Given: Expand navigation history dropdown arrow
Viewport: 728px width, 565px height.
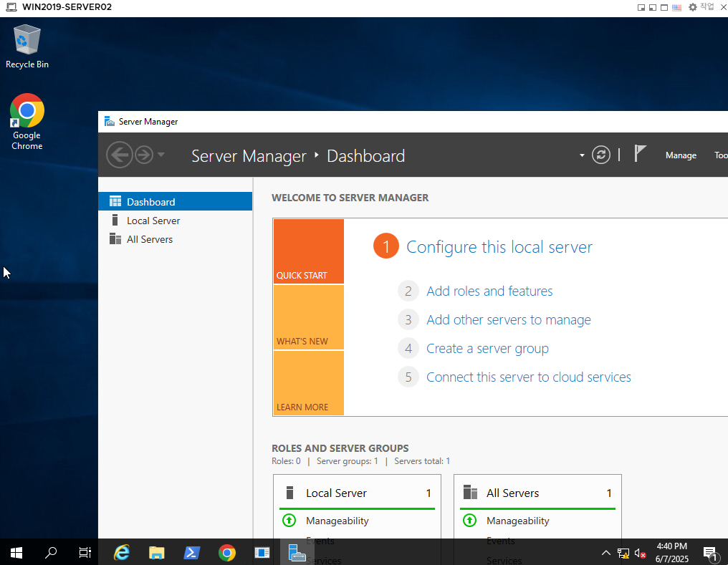Looking at the screenshot, I should pos(161,155).
